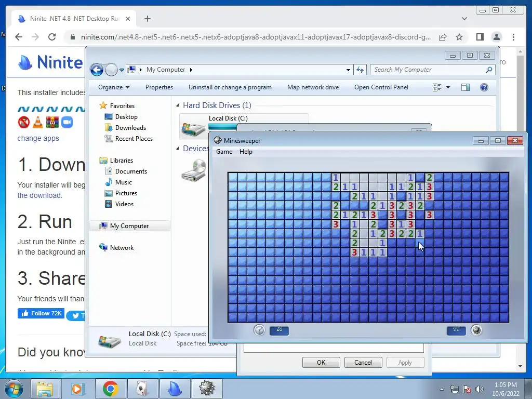The width and height of the screenshot is (532, 399).
Task: Click the arrow after My Computer in breadcrumb
Action: (x=191, y=70)
